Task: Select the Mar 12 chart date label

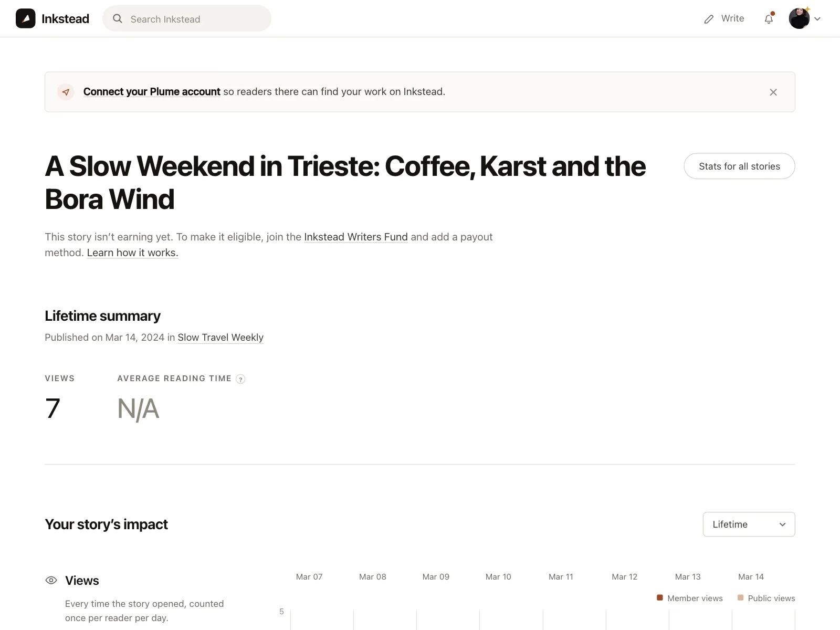Action: pos(624,577)
